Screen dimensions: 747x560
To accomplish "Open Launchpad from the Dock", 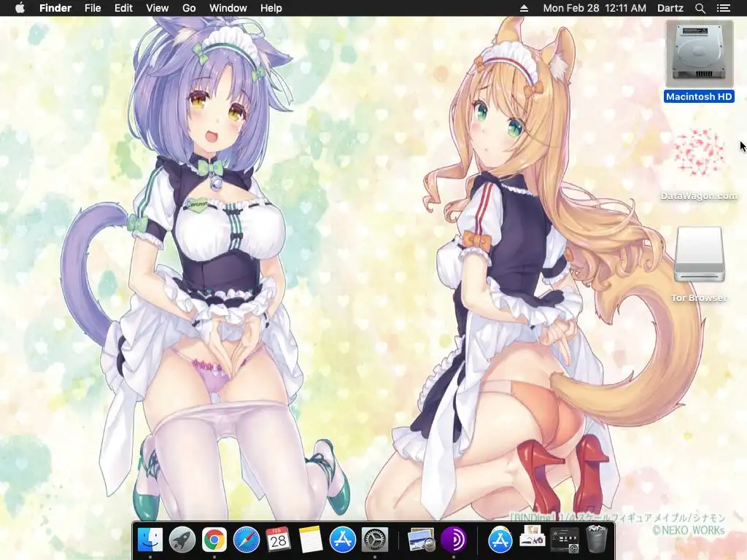I will point(182,540).
